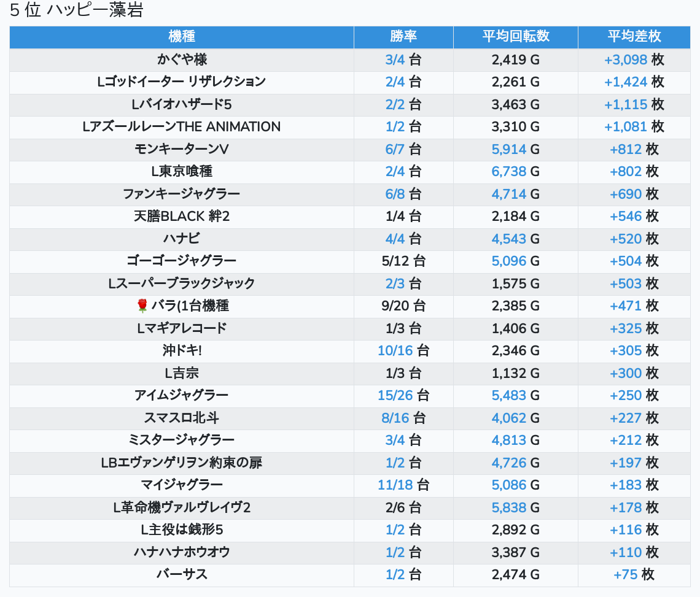This screenshot has height=597, width=700.
Task: Open the 5,914 rotation link for モンキーターンV
Action: (x=508, y=149)
